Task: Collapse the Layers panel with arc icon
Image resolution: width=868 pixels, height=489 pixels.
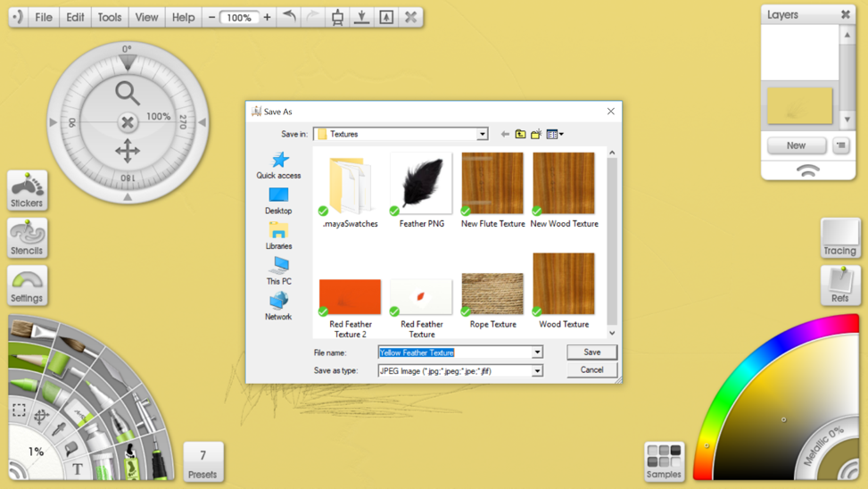Action: pyautogui.click(x=808, y=170)
